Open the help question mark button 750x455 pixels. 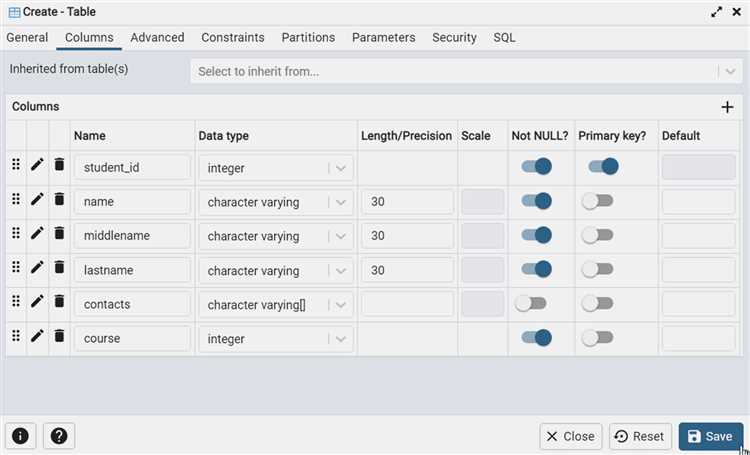[x=59, y=436]
